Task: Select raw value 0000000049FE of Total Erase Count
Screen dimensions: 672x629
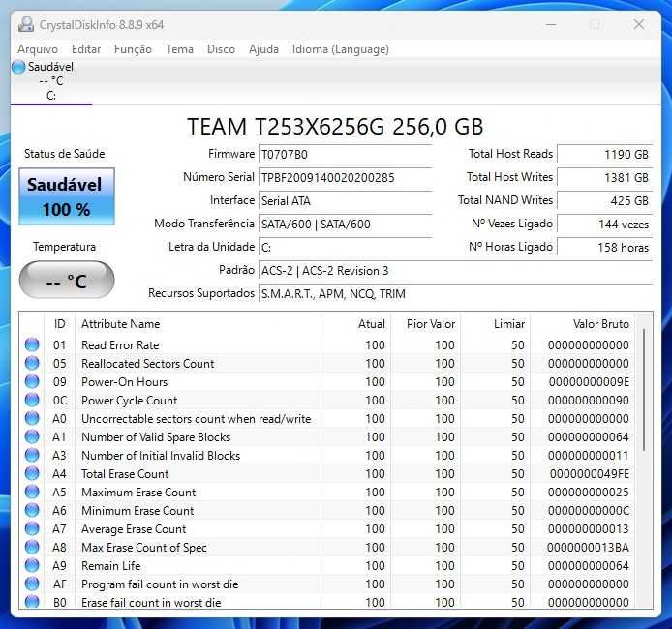Action: point(590,473)
